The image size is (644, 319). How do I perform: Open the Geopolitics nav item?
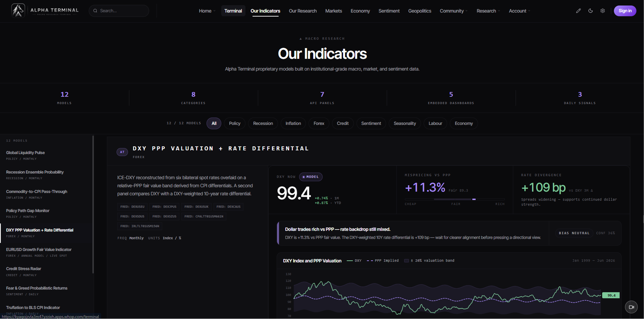point(420,11)
